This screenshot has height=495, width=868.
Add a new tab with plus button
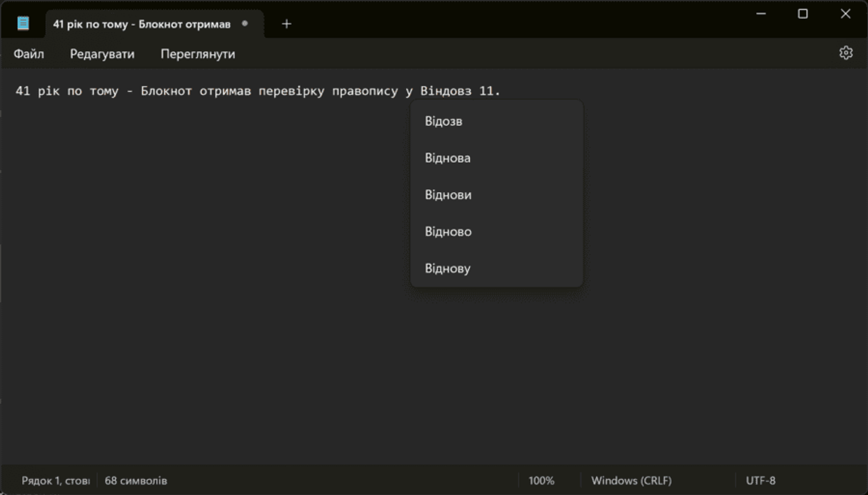pos(286,24)
